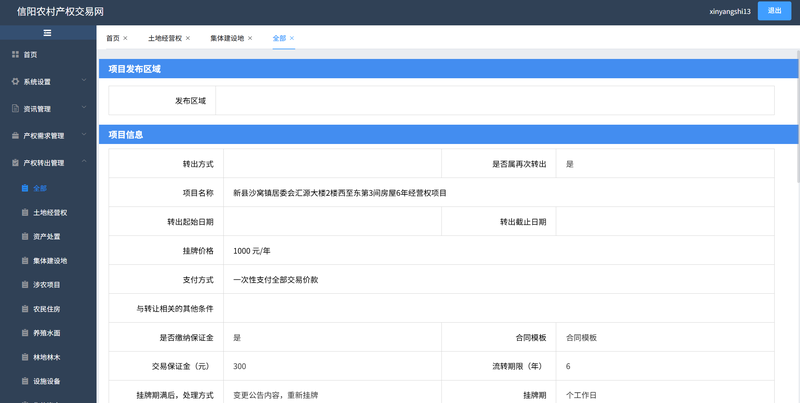800x403 pixels.
Task: Close the 全部 tab
Action: tap(292, 38)
